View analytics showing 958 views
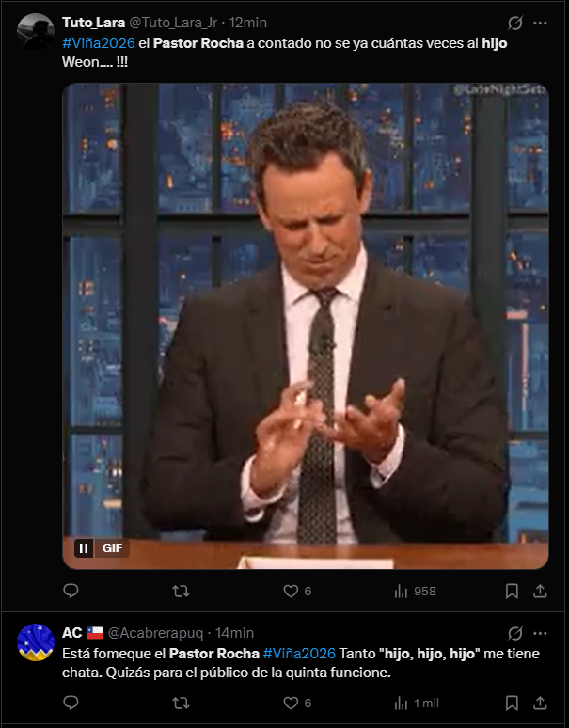Screen dimensions: 569x728 (415, 591)
